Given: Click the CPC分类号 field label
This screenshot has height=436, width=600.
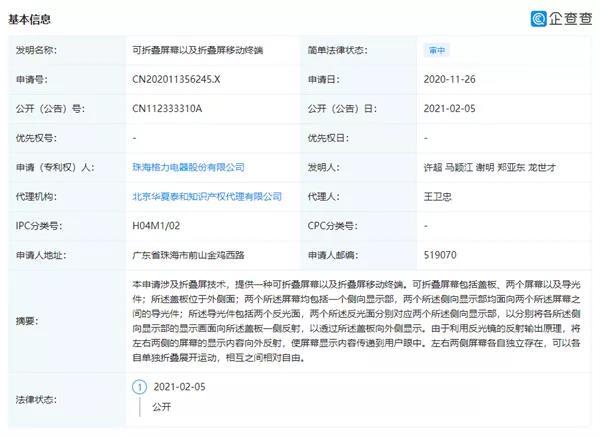Looking at the screenshot, I should click(x=333, y=226).
